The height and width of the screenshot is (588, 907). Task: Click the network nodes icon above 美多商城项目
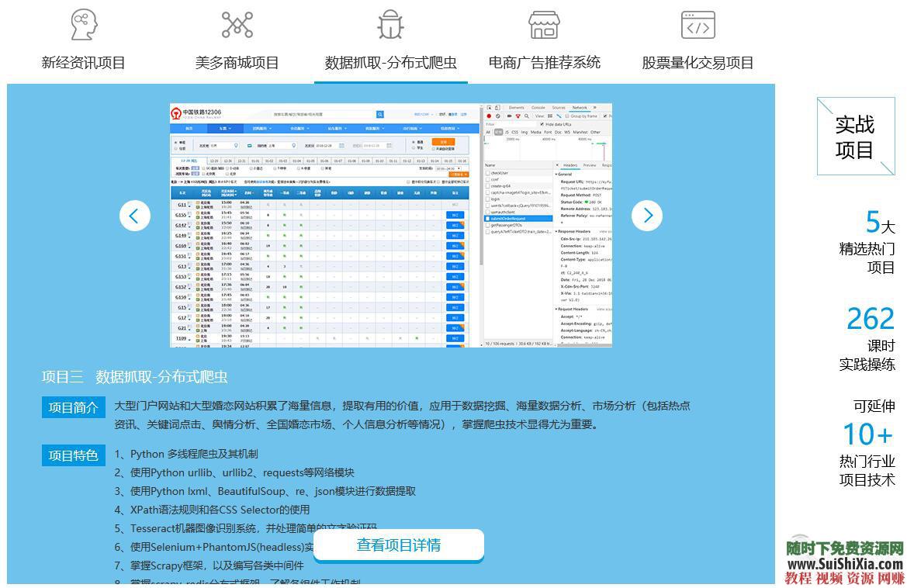237,25
